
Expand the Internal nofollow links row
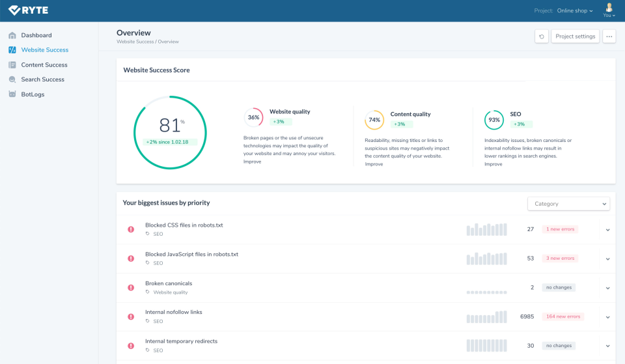[607, 317]
